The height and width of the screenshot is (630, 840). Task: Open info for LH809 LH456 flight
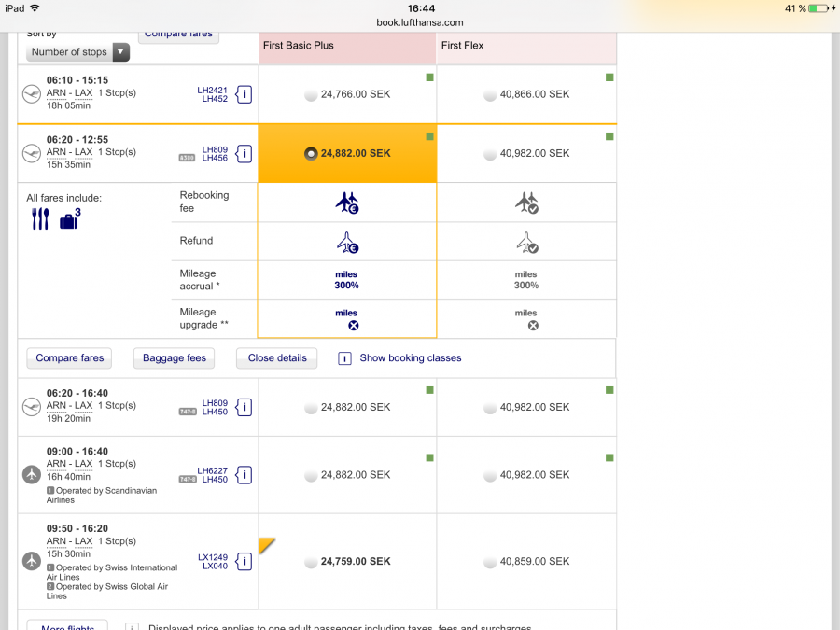coord(244,154)
